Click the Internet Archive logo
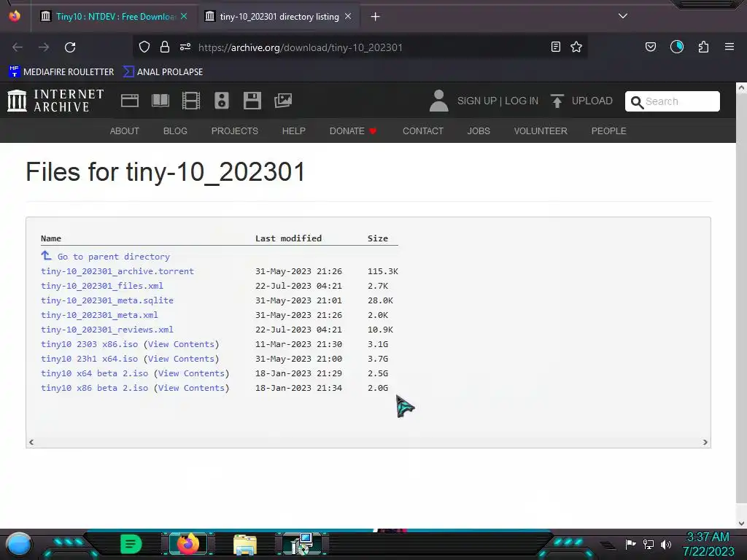Screen dimensions: 747x560 tap(55, 101)
